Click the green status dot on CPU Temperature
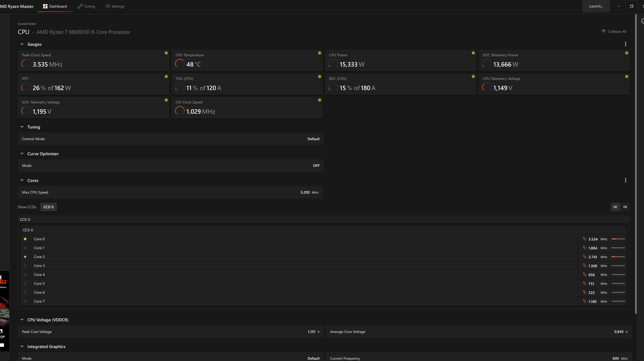644x361 pixels. click(319, 53)
